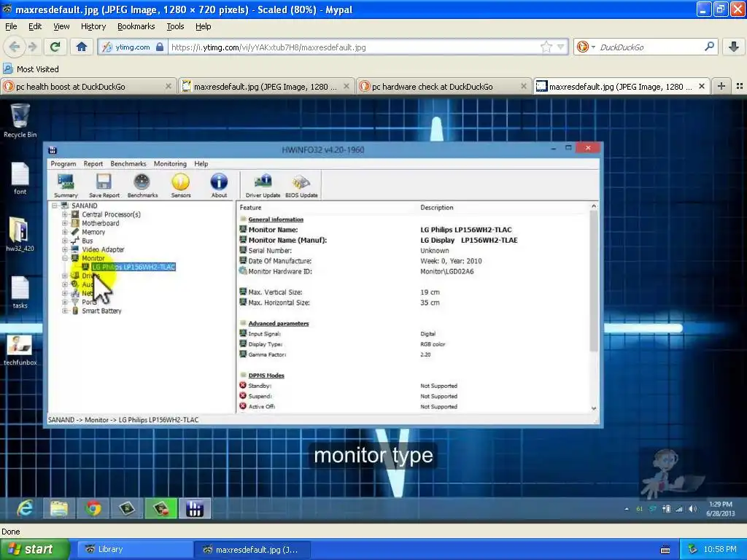747x560 pixels.
Task: Select the Smart Battery tree item
Action: pos(101,311)
